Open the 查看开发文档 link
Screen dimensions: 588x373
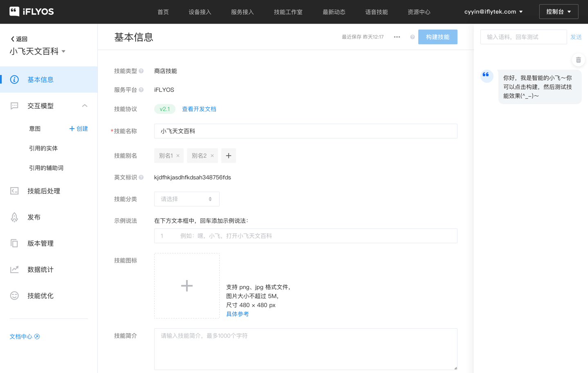199,109
